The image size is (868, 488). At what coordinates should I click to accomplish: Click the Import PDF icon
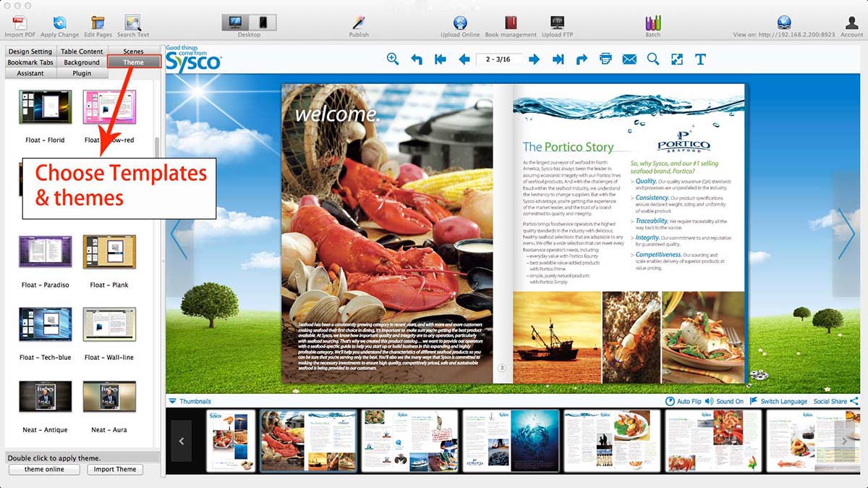pyautogui.click(x=21, y=23)
